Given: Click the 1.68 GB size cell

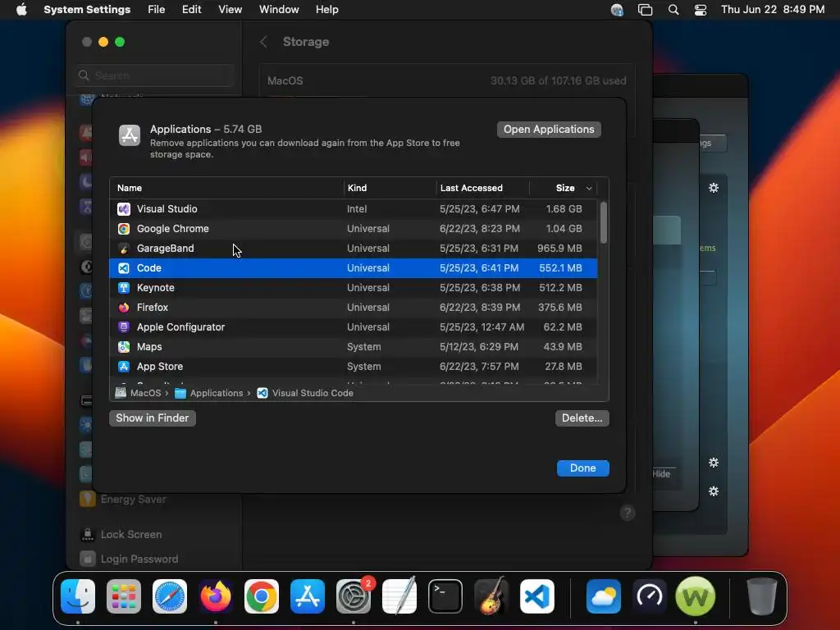Looking at the screenshot, I should pos(564,209).
